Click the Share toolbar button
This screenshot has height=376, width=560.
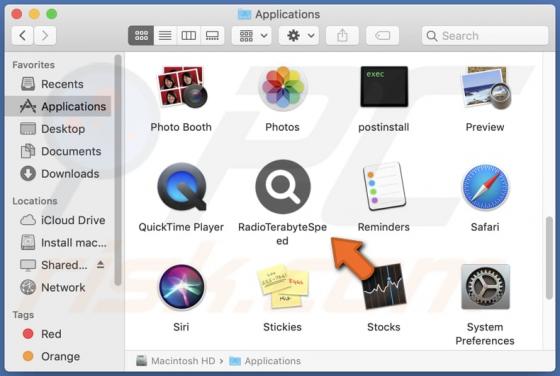[342, 35]
